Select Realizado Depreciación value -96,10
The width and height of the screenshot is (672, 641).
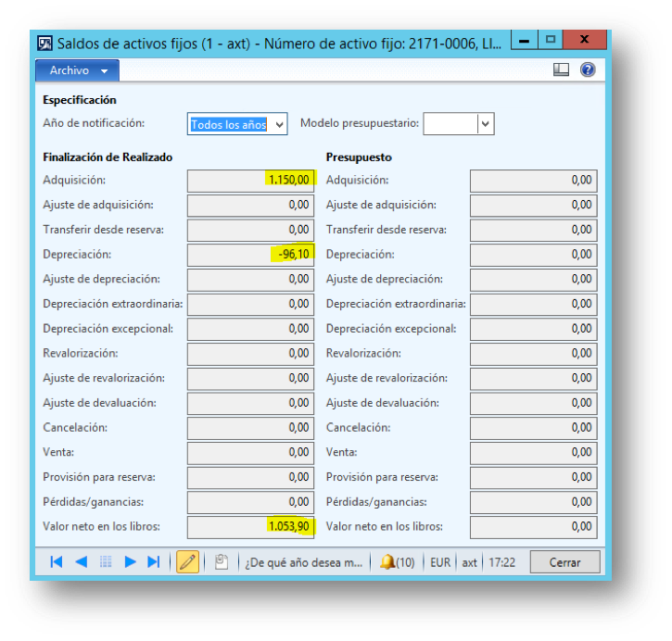tap(250, 255)
